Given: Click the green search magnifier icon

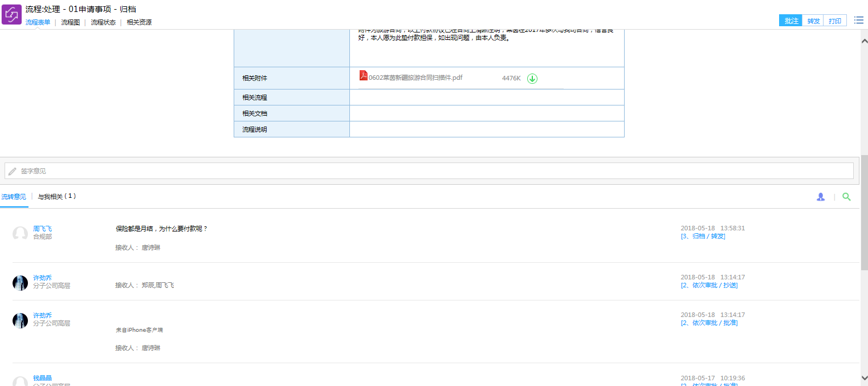Looking at the screenshot, I should click(x=846, y=197).
